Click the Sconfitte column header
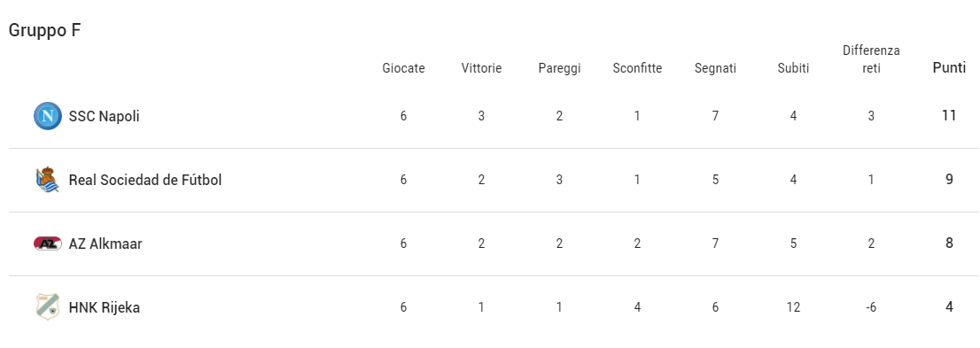The image size is (980, 348). pyautogui.click(x=637, y=68)
